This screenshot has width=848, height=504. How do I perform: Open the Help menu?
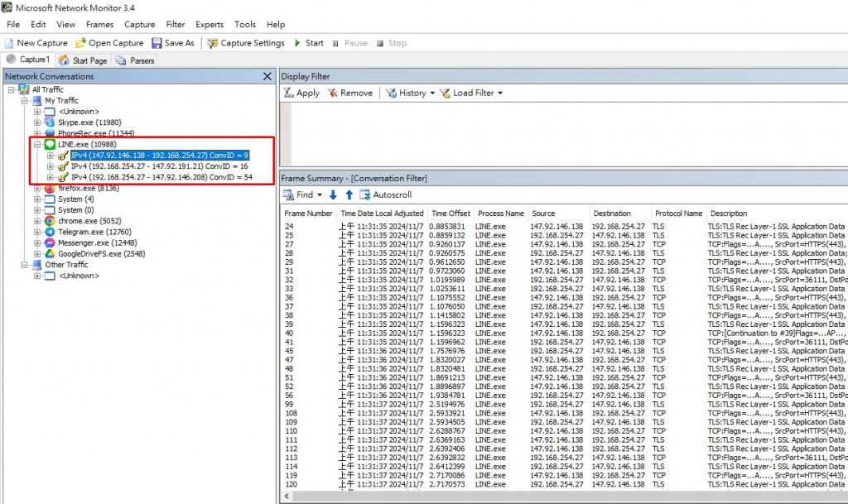tap(275, 24)
